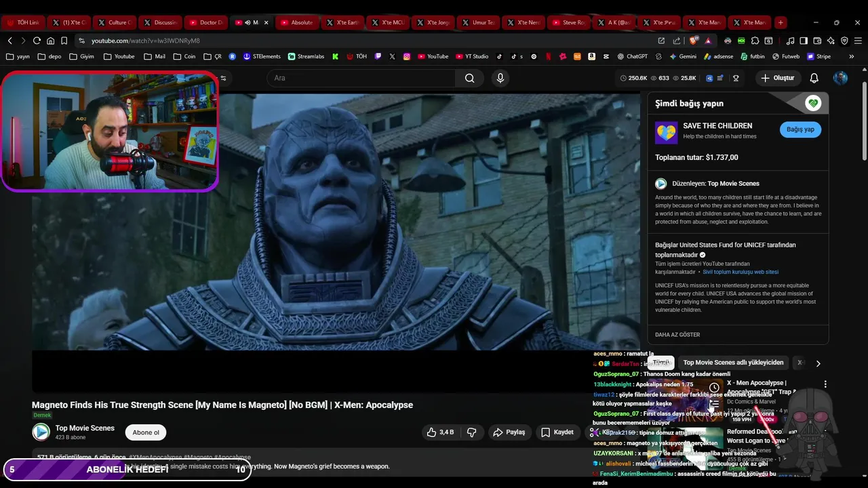
Task: Expand the Giyim bookmarks folder
Action: 81,56
